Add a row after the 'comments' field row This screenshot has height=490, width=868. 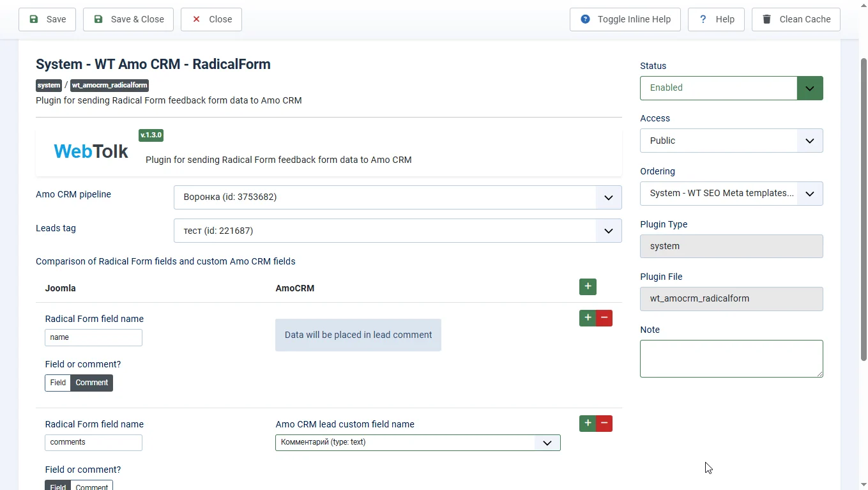coord(588,423)
